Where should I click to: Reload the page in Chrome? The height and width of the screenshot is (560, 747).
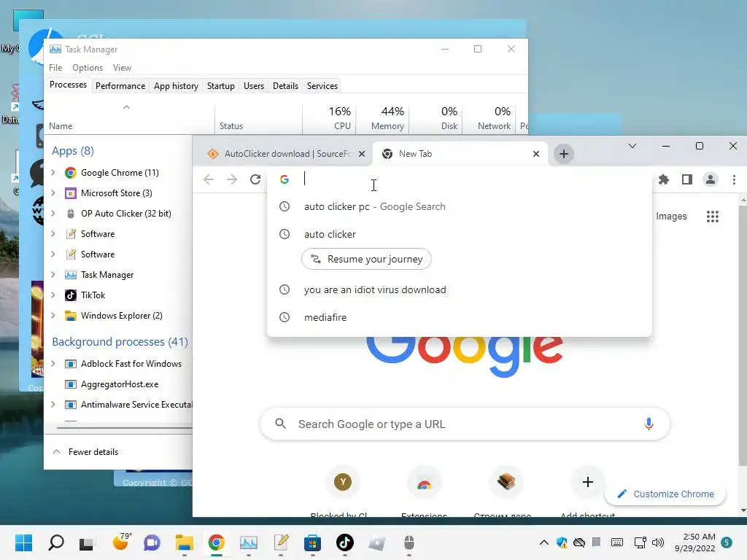point(255,179)
